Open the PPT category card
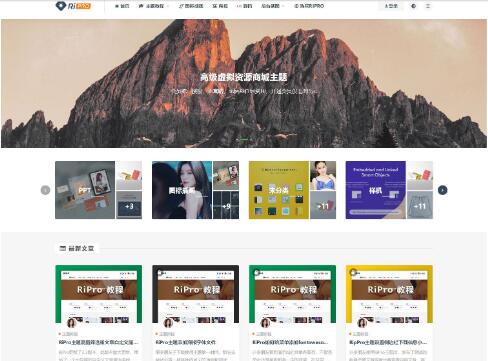This screenshot has height=361, width=488. pos(85,190)
